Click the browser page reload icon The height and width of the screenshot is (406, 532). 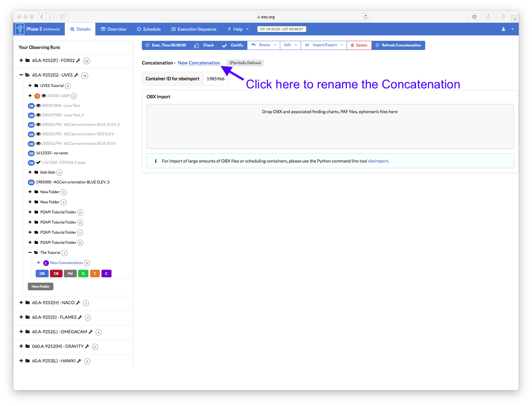tap(366, 17)
